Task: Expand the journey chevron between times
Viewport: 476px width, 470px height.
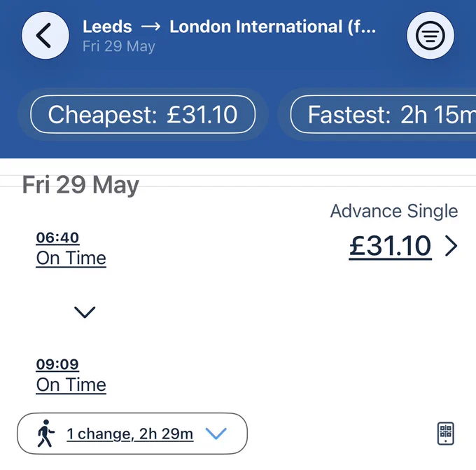Action: pyautogui.click(x=85, y=312)
